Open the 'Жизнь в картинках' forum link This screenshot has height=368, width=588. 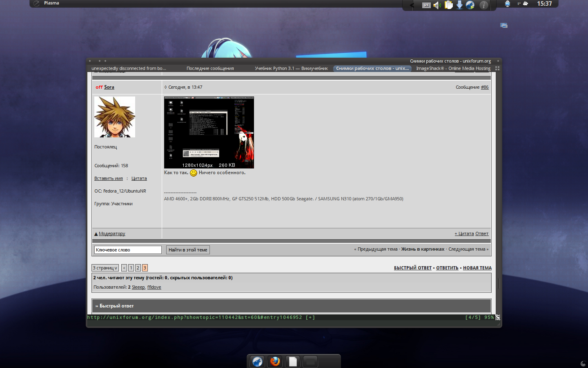(423, 249)
